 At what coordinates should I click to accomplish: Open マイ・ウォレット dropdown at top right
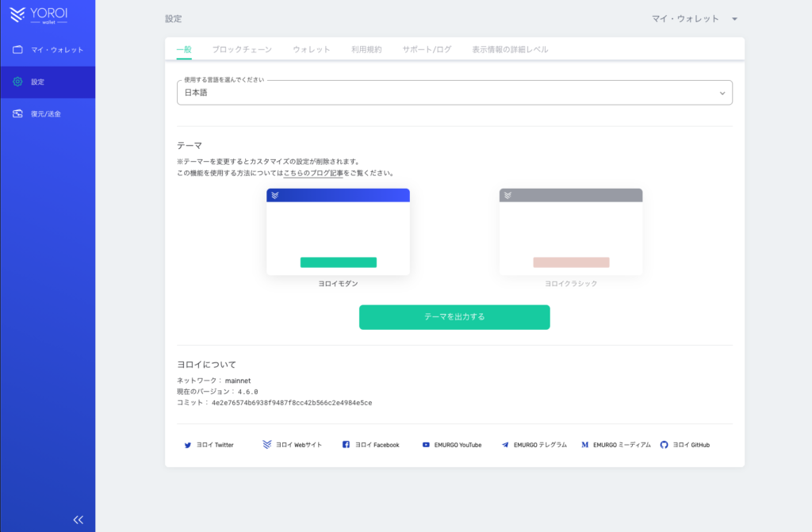click(x=694, y=18)
